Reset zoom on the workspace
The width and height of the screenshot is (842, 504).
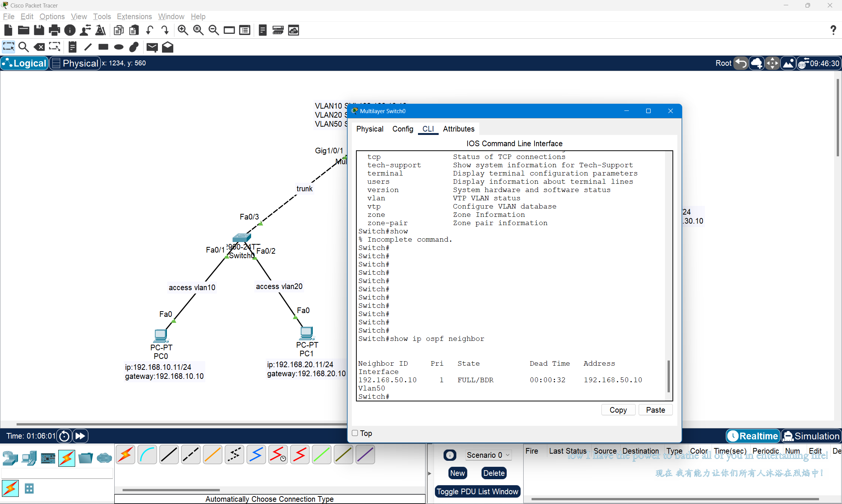coord(198,30)
